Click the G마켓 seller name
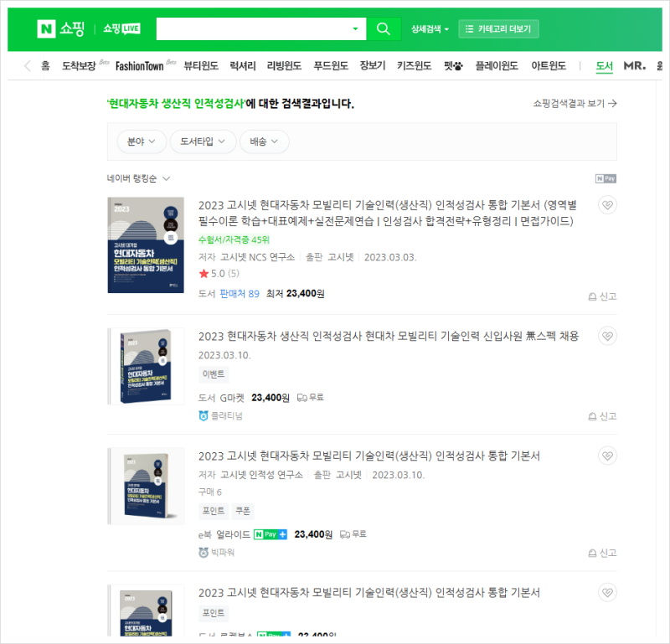The height and width of the screenshot is (644, 670). click(x=232, y=398)
